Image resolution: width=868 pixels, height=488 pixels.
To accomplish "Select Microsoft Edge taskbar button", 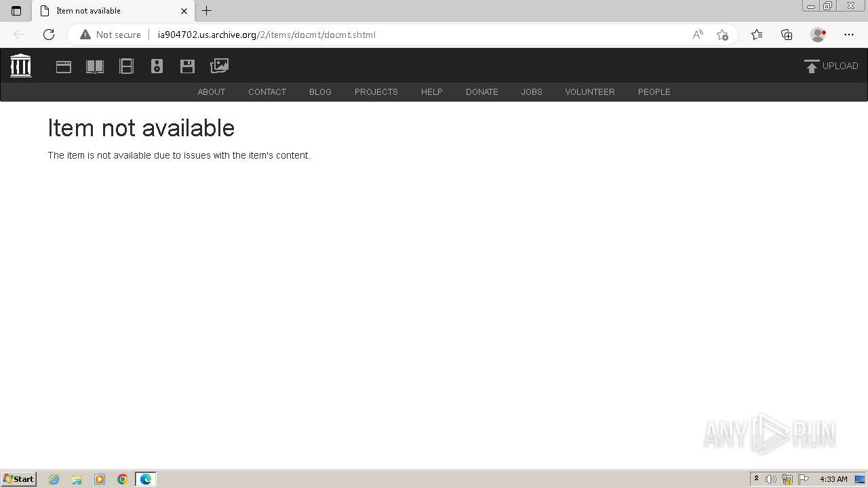I will 146,479.
